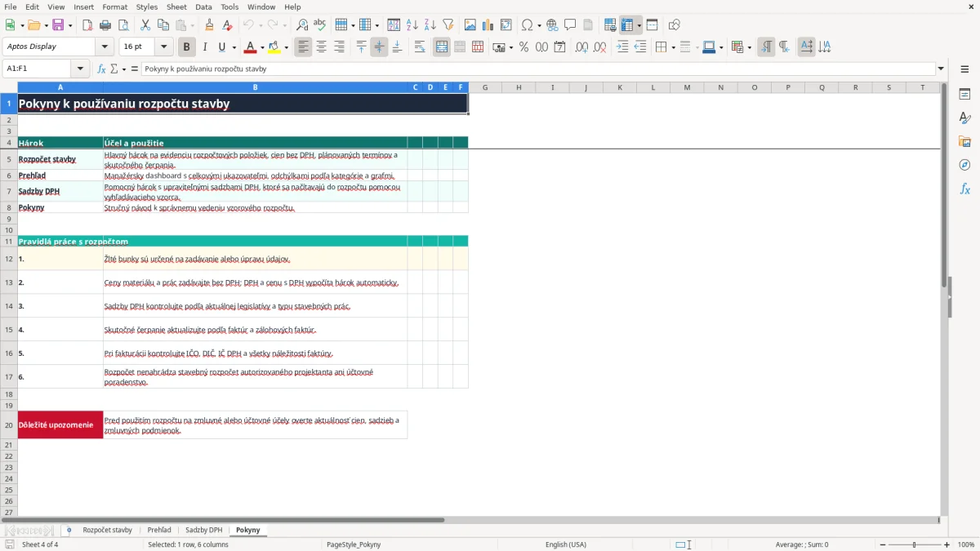The width and height of the screenshot is (980, 551).
Task: Click inside the formula input line
Action: coord(538,69)
